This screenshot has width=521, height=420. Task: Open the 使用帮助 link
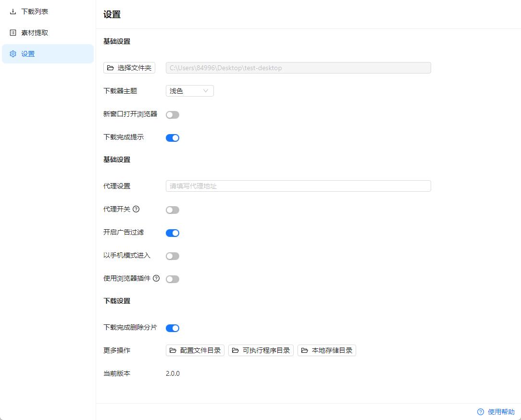coord(501,412)
